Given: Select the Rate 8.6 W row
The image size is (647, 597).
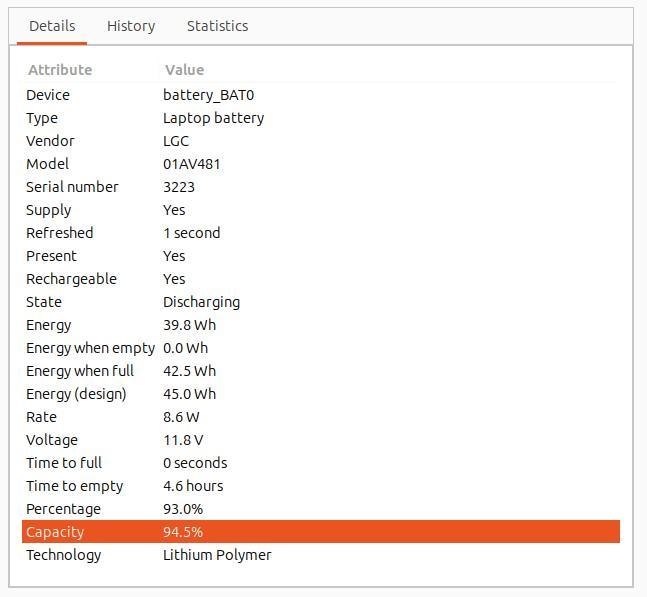Looking at the screenshot, I should (321, 417).
